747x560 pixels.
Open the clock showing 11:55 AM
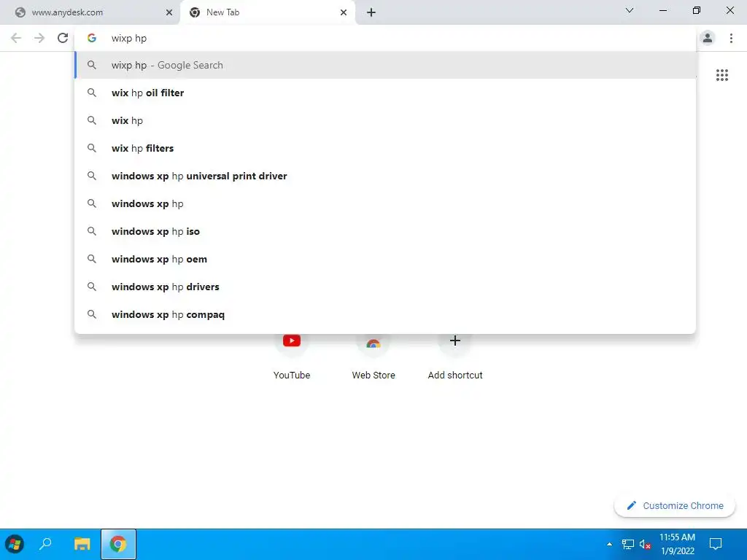677,544
